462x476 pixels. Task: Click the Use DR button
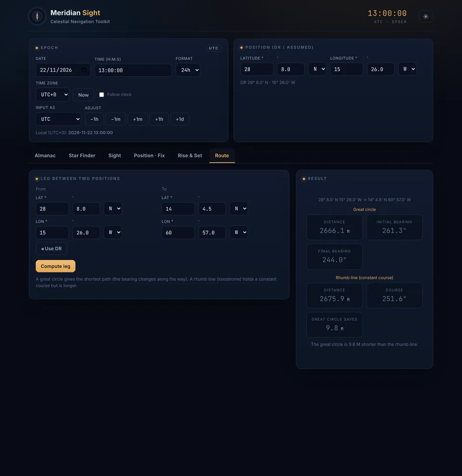click(x=51, y=249)
